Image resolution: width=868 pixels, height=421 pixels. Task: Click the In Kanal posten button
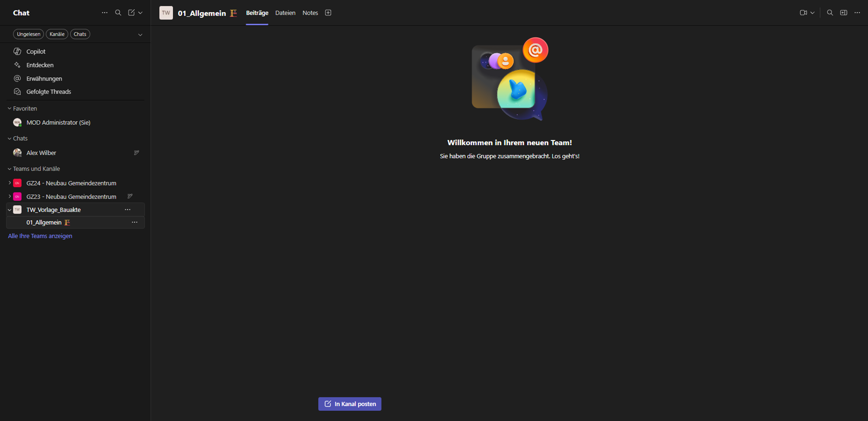pos(350,404)
